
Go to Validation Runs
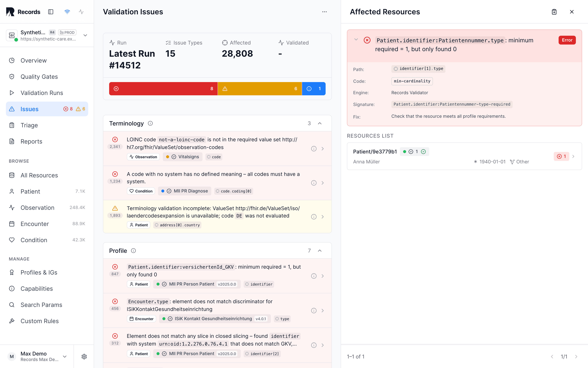pos(47,93)
